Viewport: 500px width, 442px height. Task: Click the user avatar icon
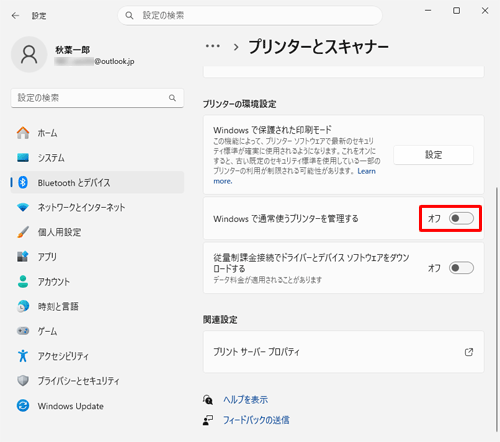[29, 55]
